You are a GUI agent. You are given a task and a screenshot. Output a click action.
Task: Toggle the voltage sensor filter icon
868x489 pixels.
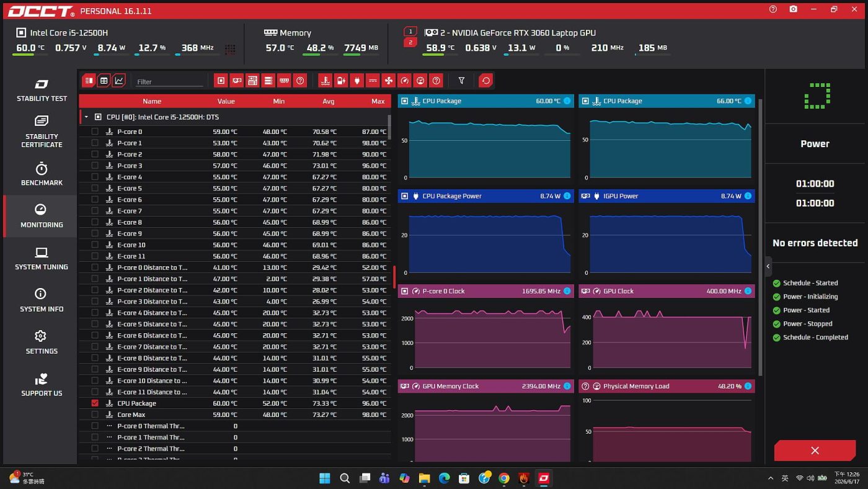(373, 81)
